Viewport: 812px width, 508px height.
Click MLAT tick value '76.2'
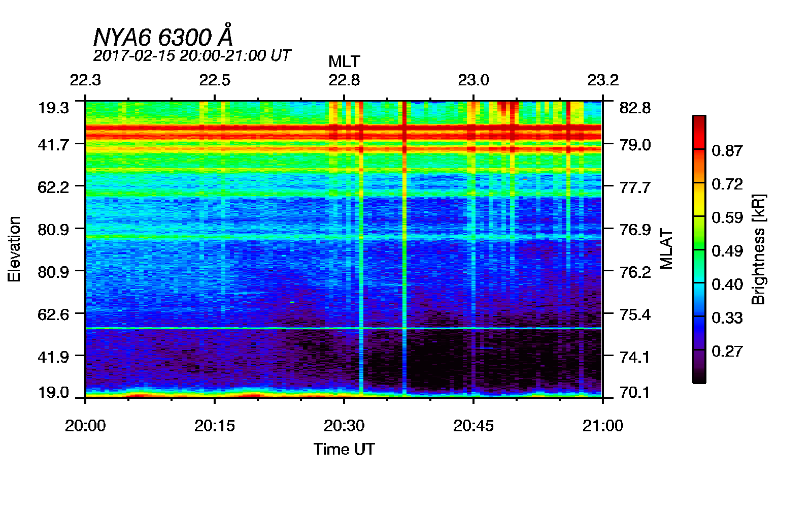[635, 272]
